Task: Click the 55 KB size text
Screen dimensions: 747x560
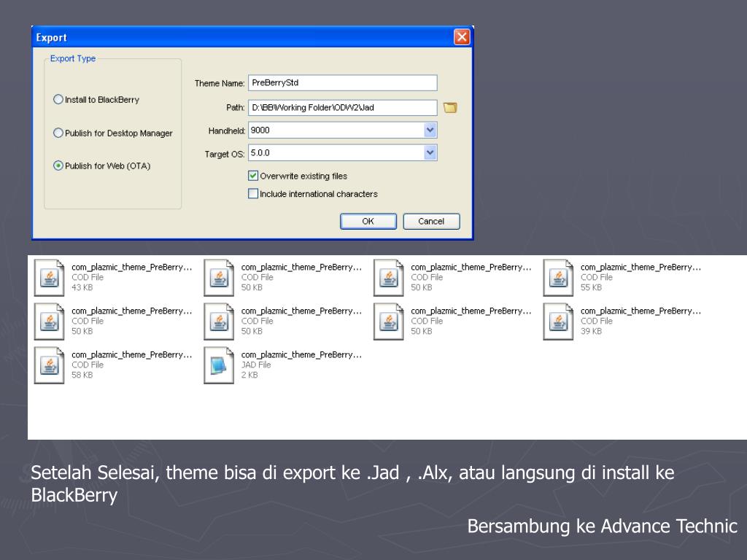Action: pyautogui.click(x=591, y=287)
